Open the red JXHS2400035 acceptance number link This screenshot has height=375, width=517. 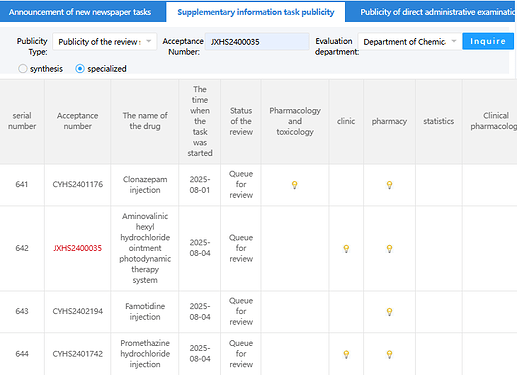[78, 248]
